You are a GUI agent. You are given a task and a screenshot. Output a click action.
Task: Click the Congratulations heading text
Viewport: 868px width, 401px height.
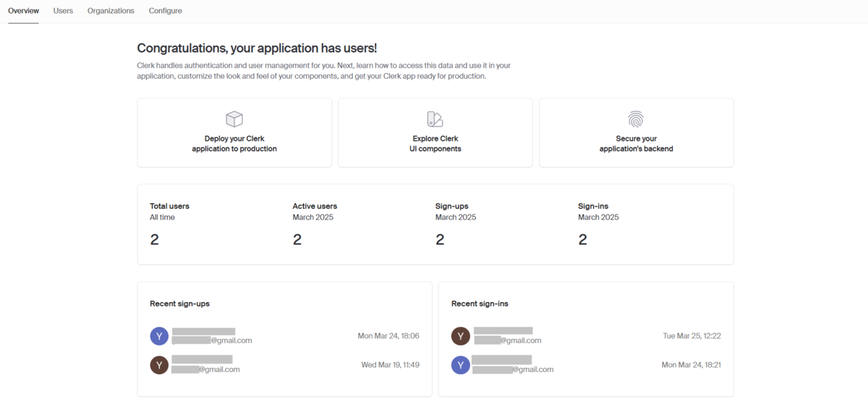click(x=257, y=48)
